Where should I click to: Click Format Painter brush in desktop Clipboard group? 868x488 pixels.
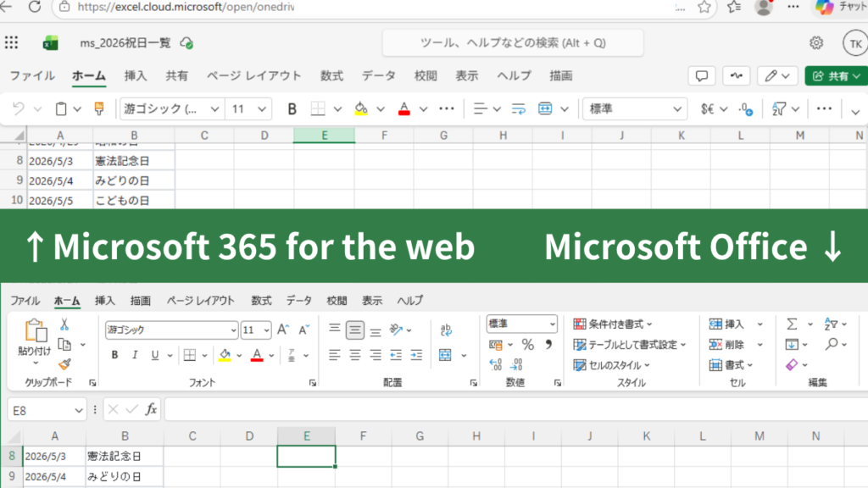[64, 364]
